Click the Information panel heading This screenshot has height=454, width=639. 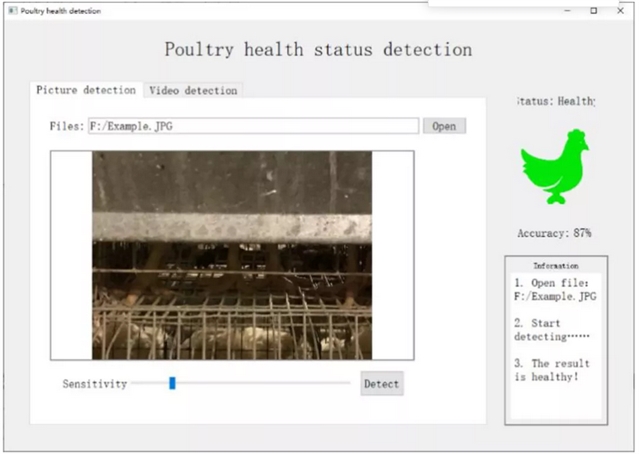tap(555, 266)
